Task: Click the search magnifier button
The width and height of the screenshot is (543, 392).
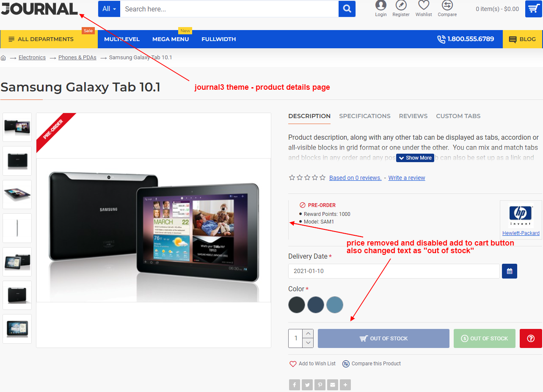Action: tap(347, 9)
